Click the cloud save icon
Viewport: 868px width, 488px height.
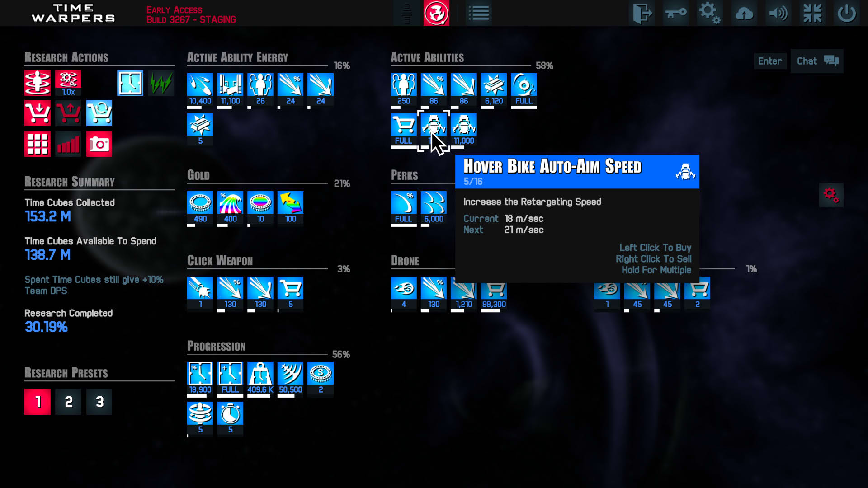(x=744, y=13)
